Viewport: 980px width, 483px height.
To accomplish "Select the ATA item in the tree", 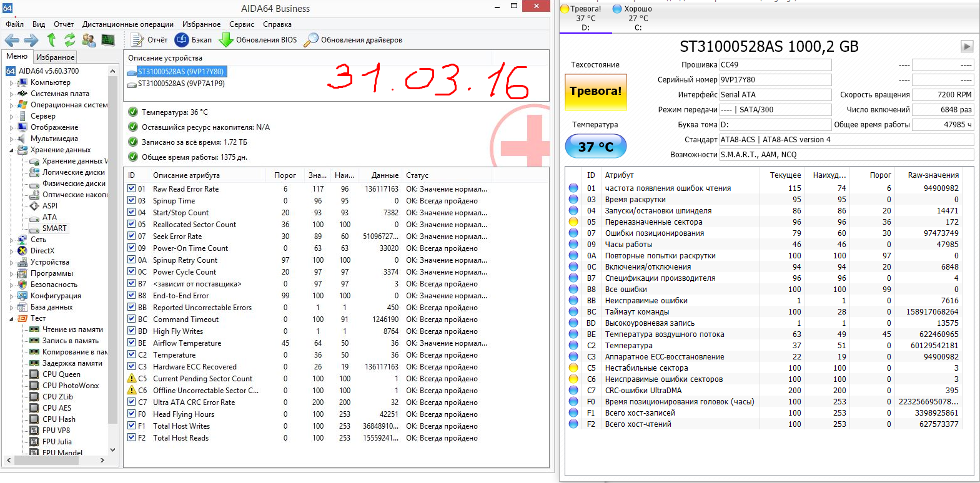I will tap(49, 217).
